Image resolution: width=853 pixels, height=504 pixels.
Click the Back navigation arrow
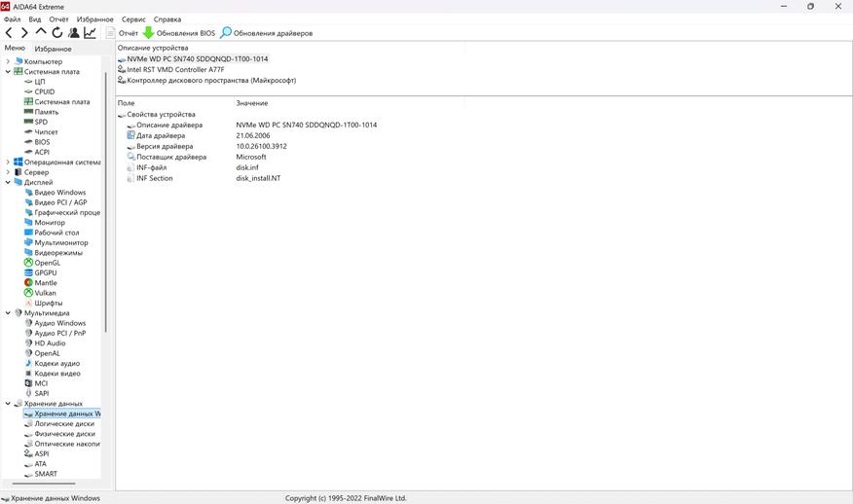[9, 33]
